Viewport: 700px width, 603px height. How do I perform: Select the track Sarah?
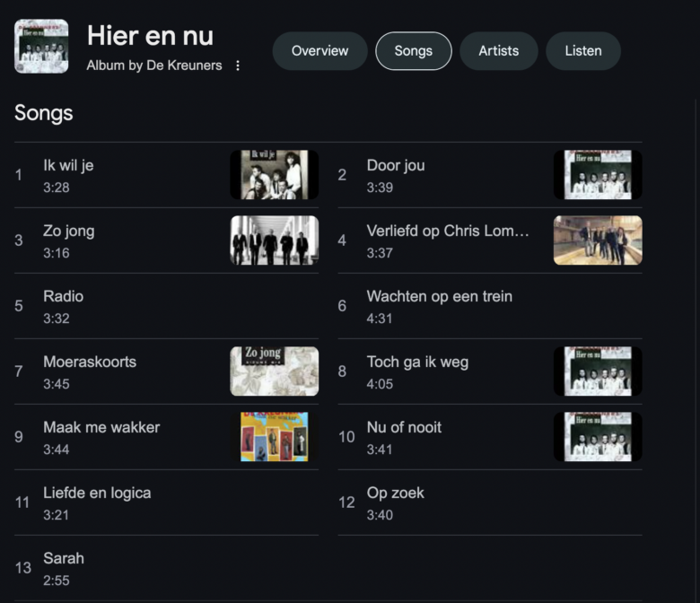64,559
